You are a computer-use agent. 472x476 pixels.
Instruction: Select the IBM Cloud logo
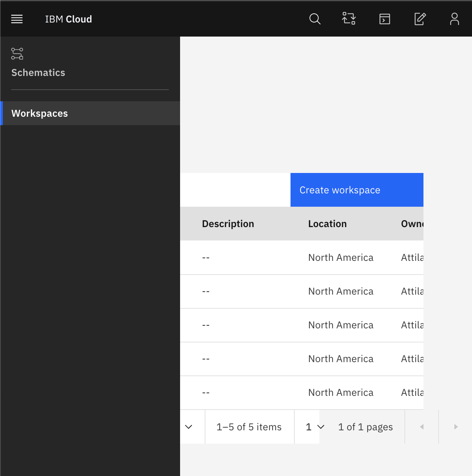coord(69,19)
